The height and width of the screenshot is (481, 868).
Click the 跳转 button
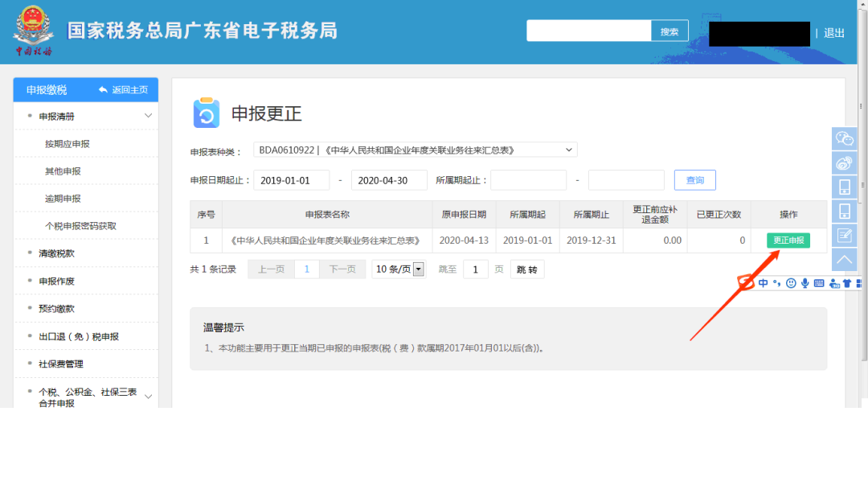(x=527, y=269)
